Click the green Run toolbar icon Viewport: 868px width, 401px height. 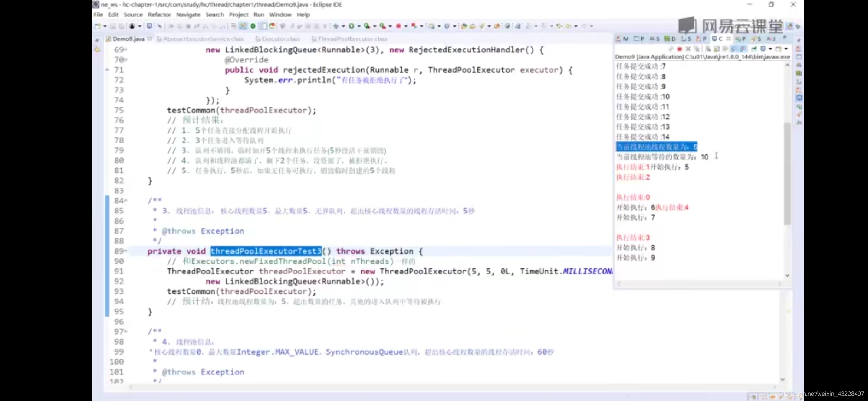click(x=351, y=26)
